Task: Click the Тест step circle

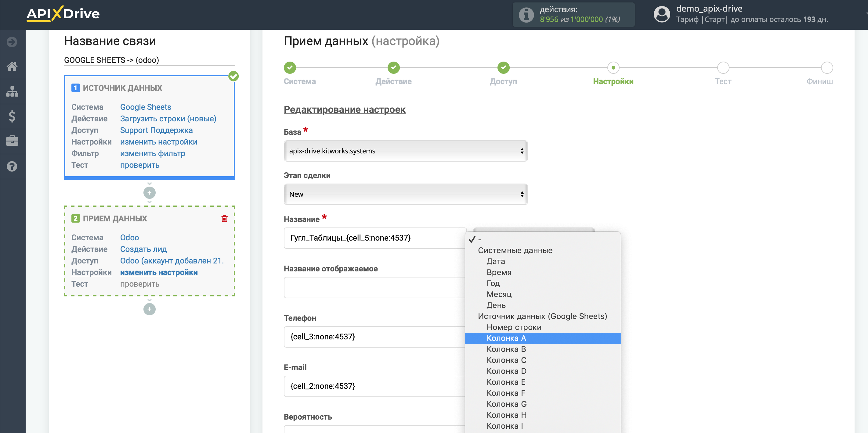Action: 723,68
